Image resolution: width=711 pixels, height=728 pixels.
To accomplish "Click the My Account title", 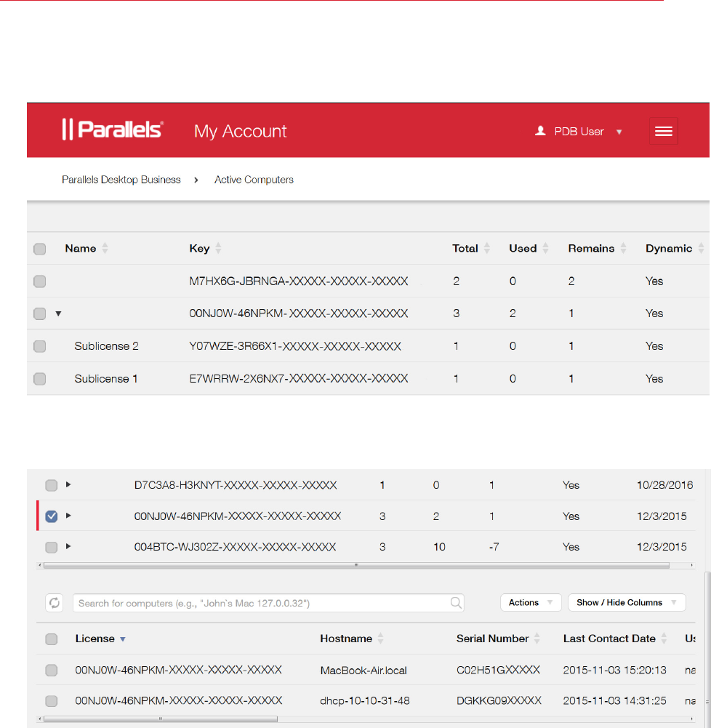I will tap(241, 132).
